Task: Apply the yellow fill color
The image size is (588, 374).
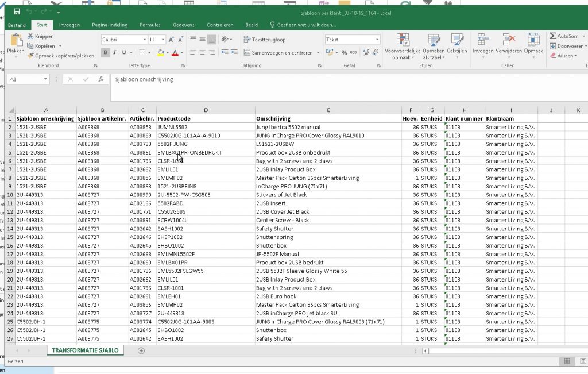Action: pyautogui.click(x=161, y=52)
